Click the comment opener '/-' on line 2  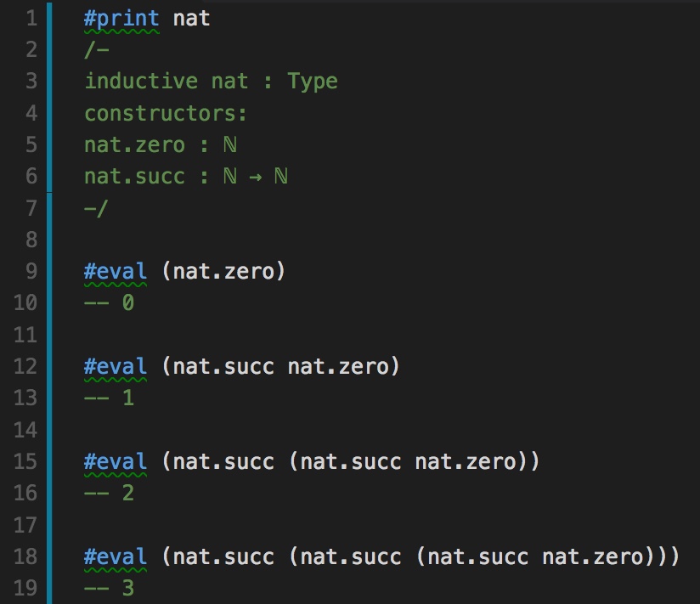coord(96,50)
